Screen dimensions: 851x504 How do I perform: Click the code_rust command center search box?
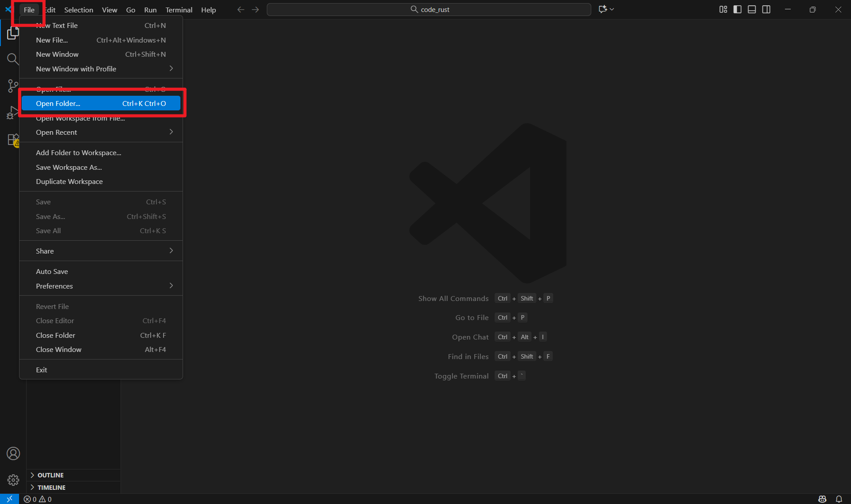point(429,9)
